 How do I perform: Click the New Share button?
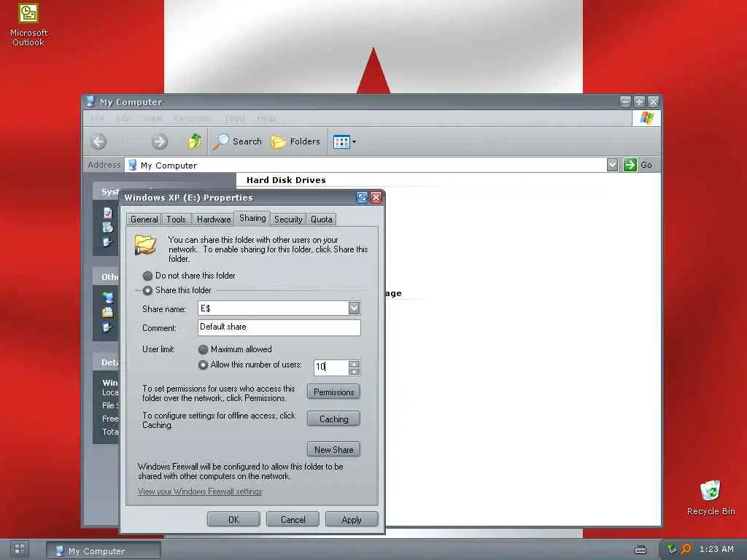coord(333,449)
